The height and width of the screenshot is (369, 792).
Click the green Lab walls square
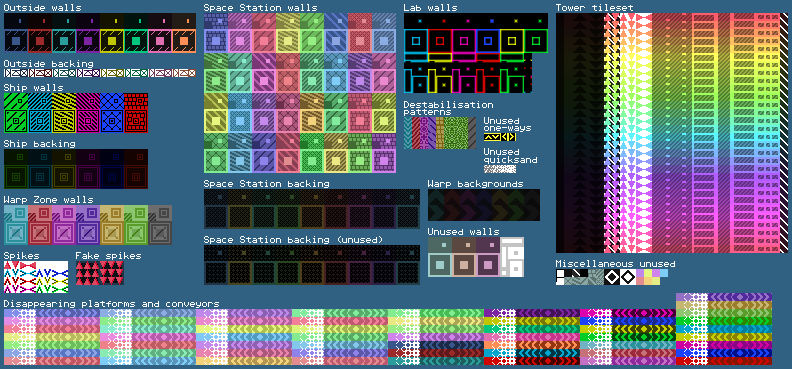tap(536, 41)
